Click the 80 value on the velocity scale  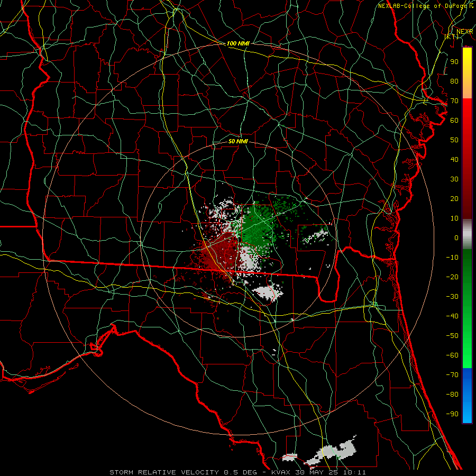pos(454,81)
